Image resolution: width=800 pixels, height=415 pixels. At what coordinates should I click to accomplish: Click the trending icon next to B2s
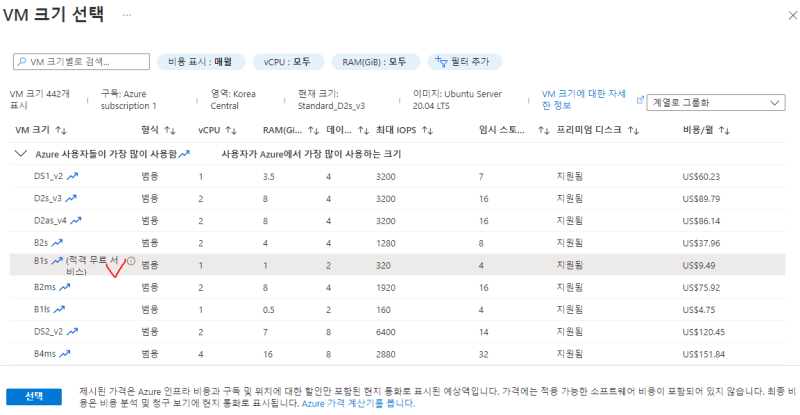(57, 242)
